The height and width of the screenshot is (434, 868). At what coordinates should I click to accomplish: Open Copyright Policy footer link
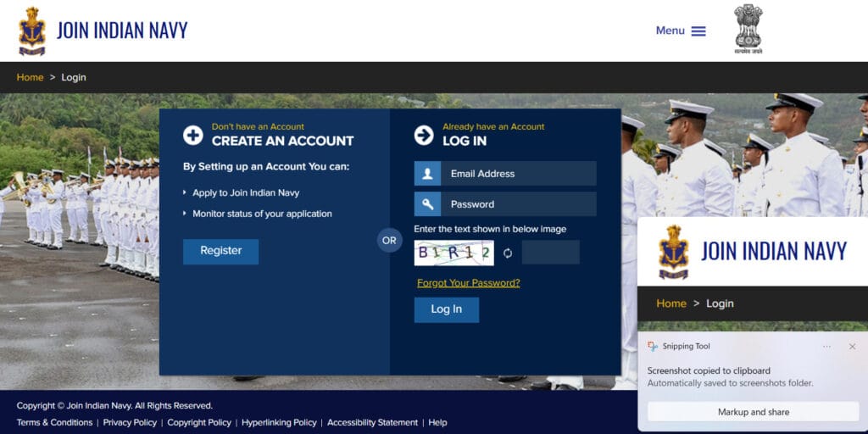pyautogui.click(x=199, y=422)
